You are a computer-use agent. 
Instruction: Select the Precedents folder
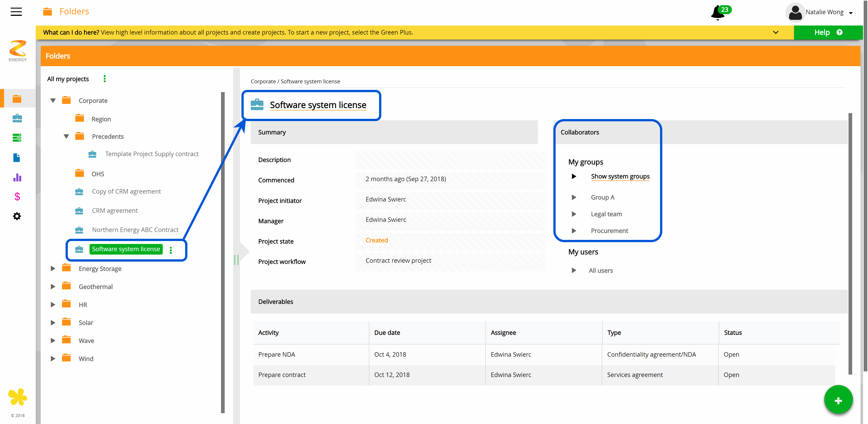point(108,136)
